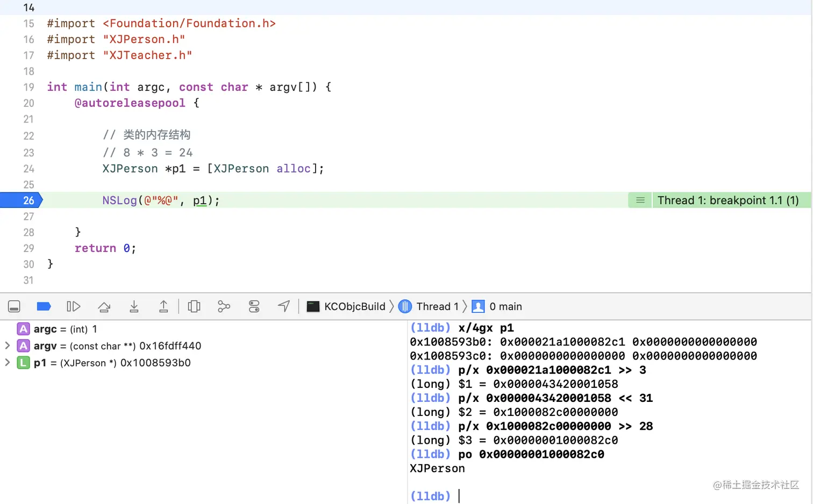Click @autoreleasepool keyword
The image size is (813, 504).
point(130,103)
